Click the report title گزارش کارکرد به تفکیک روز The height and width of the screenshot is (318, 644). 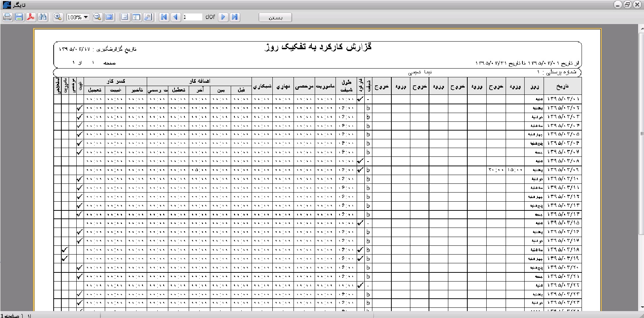[318, 47]
